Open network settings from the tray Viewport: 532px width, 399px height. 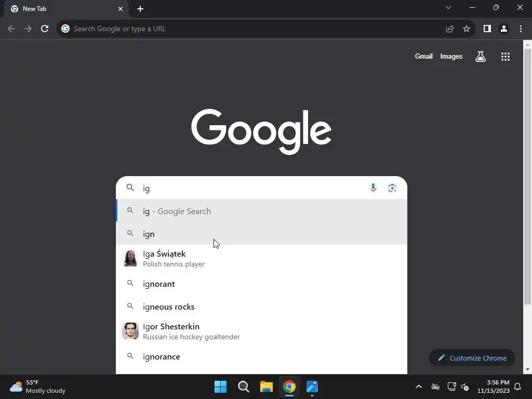(x=451, y=387)
